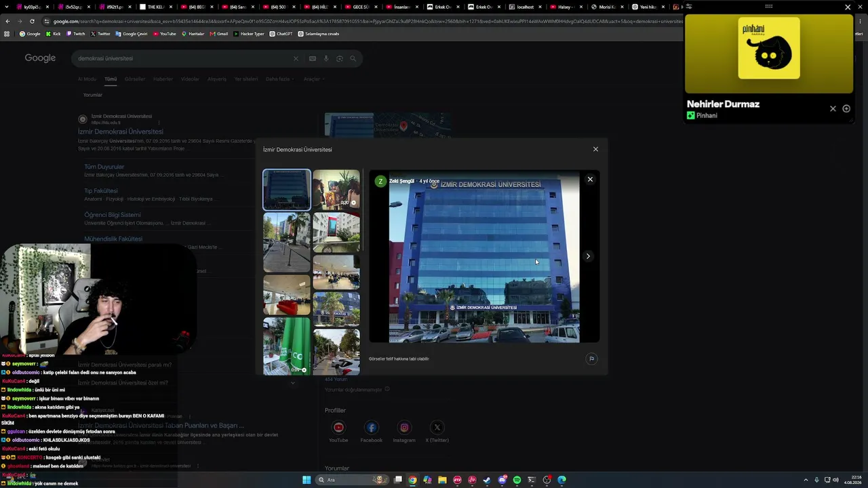Open the terminal from the taskbar
Viewport: 868px width, 488px height.
(532, 480)
